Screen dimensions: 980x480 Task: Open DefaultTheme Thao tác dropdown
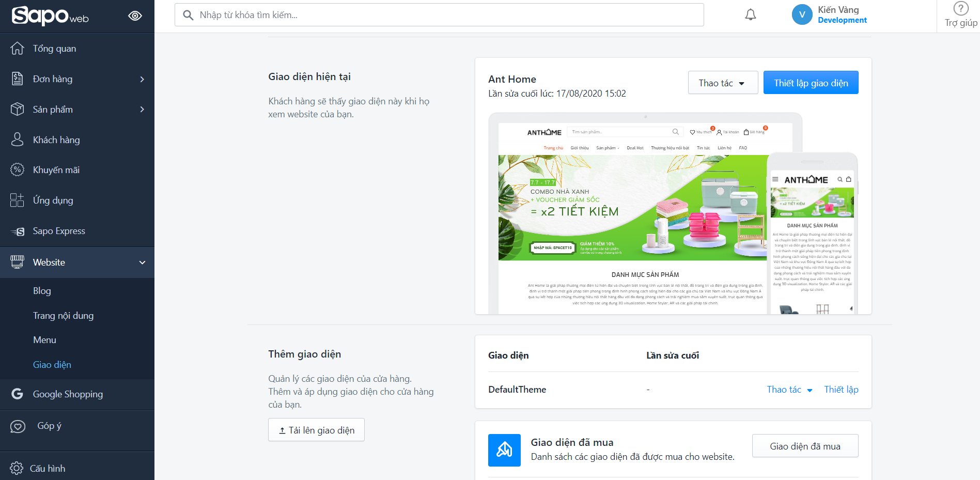(789, 390)
